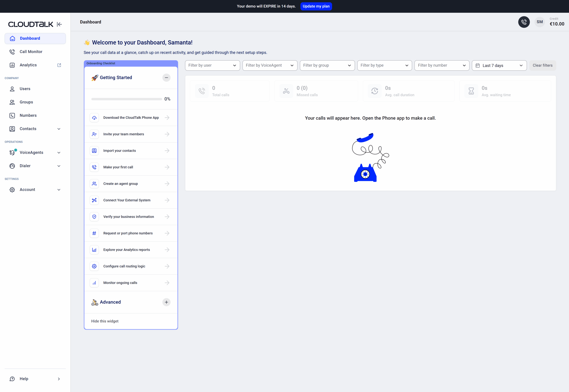Click the Create an agent group icon

pos(94,184)
